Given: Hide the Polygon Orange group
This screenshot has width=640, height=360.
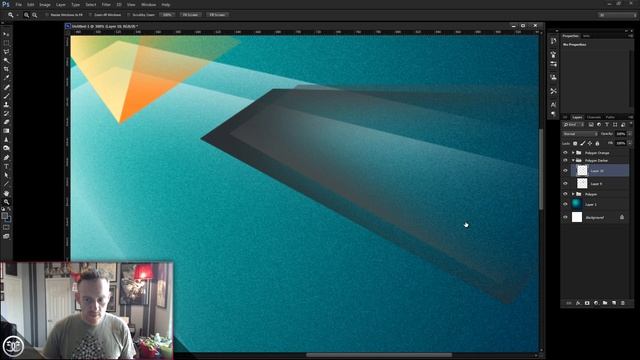Looking at the screenshot, I should pyautogui.click(x=565, y=153).
